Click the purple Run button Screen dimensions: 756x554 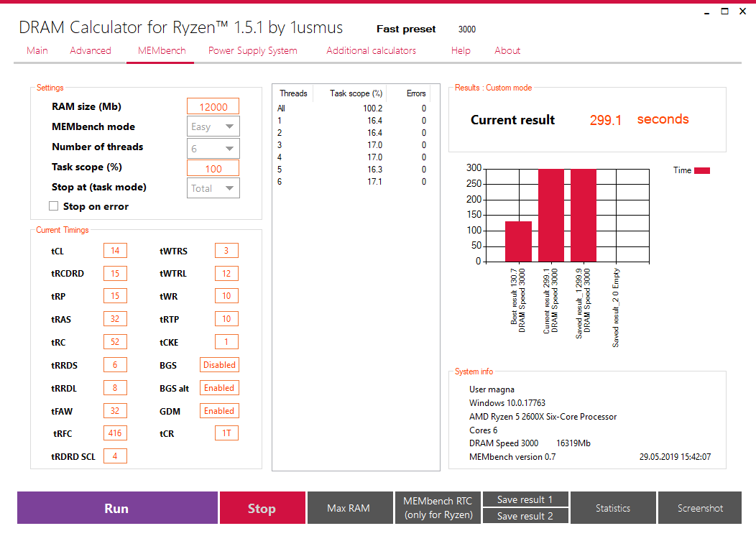coord(117,508)
